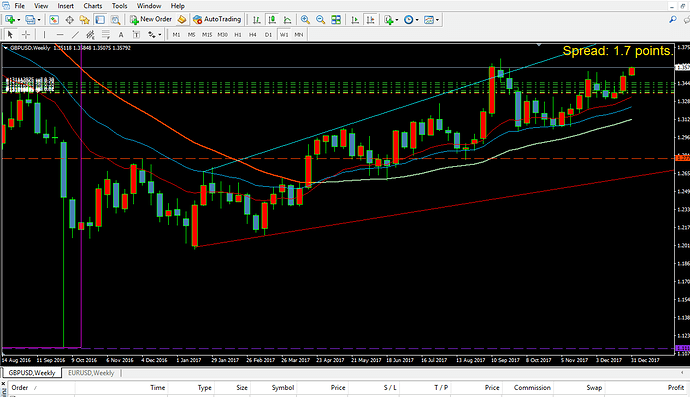Click the search magnifier at top right
Screen dimensions: 690x397
point(673,20)
